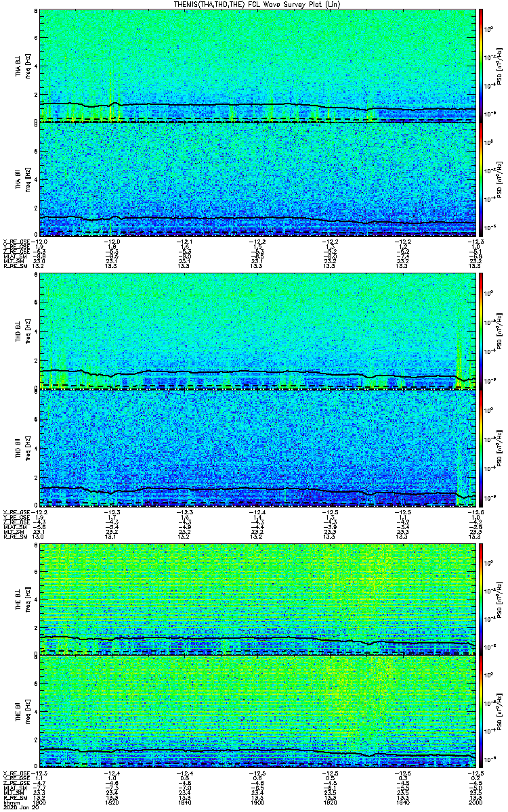Image resolution: width=508 pixels, height=812 pixels.
Task: Click the THE B-perpendicular PSD color bar
Action: click(480, 599)
